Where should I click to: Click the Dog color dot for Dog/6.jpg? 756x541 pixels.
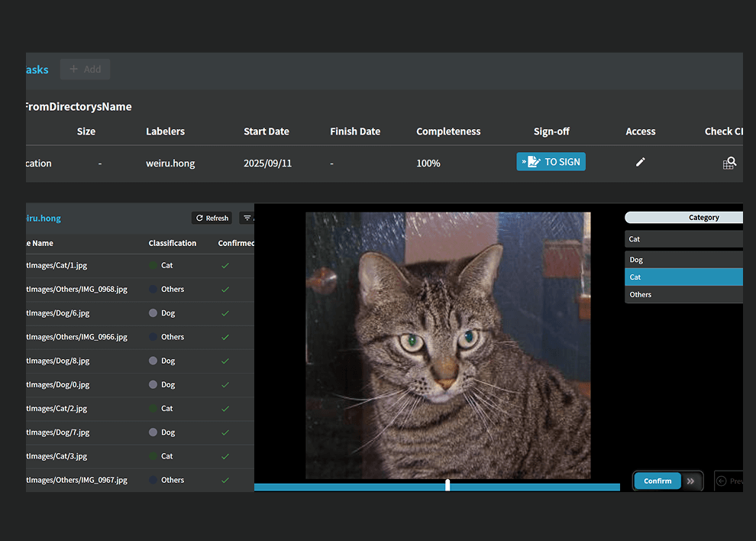click(x=153, y=313)
